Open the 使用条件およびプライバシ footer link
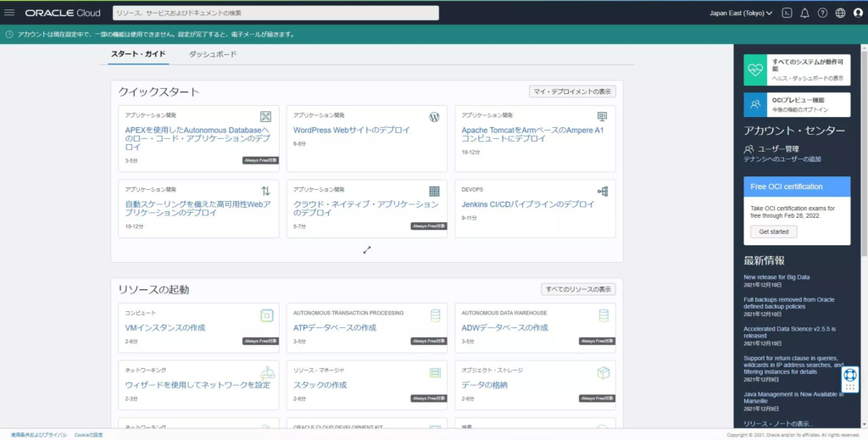Screen dimensions: 868x440 coord(39,435)
